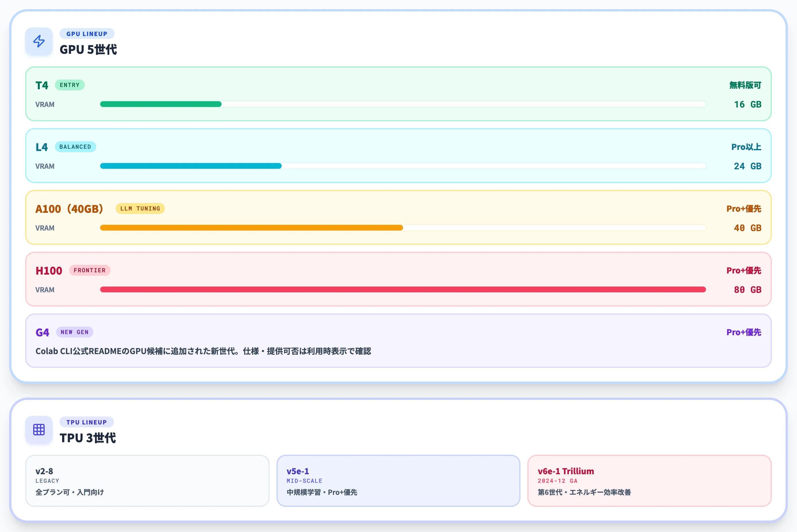This screenshot has height=532, width=797.
Task: Click the green T4 VRAM bar
Action: click(161, 104)
